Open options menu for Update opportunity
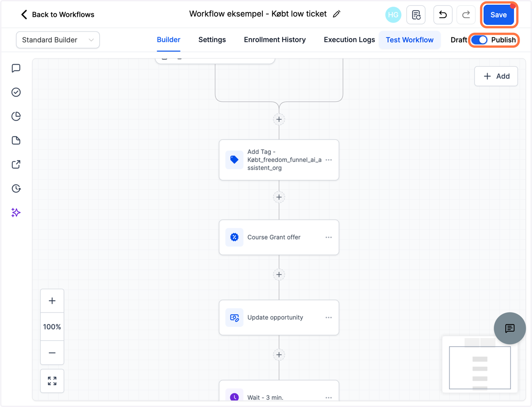 [329, 317]
